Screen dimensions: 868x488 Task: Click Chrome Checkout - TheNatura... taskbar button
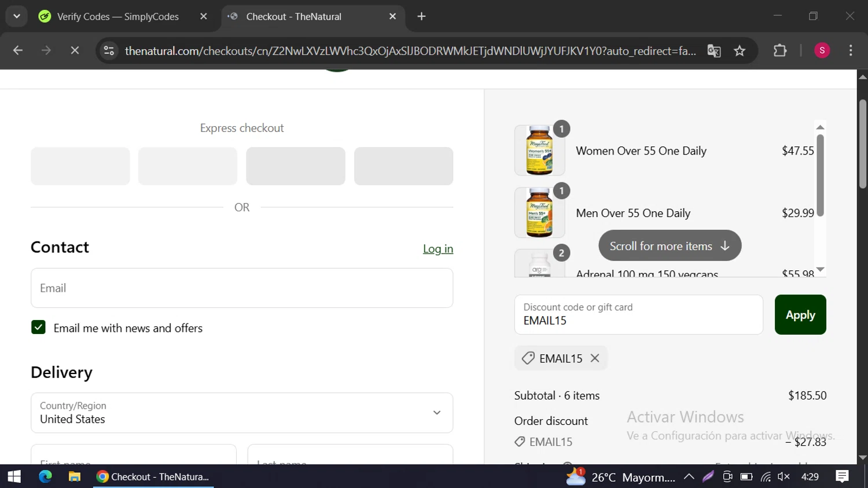click(x=153, y=476)
